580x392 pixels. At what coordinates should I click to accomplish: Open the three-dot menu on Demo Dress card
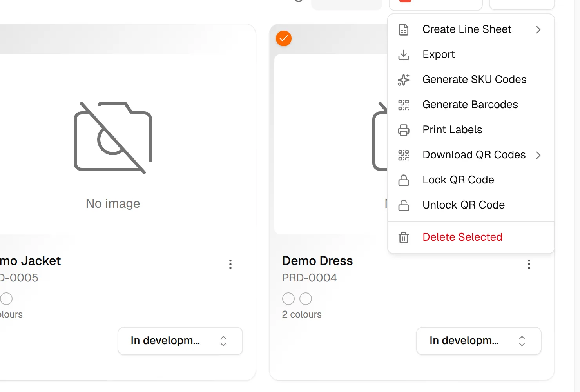point(529,264)
